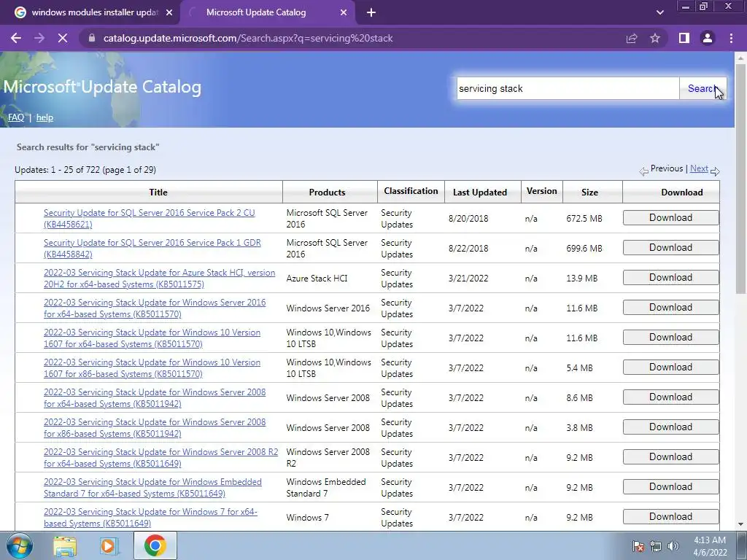This screenshot has height=560, width=747.
Task: Open Windows 10 1607 x86 KB5011570 link
Action: tap(152, 368)
